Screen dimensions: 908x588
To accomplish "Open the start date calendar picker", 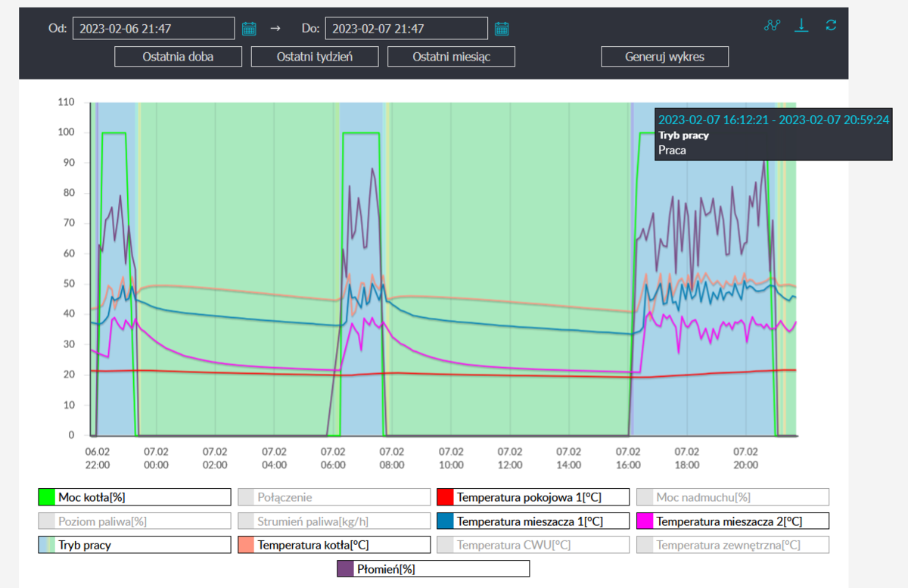I will click(249, 29).
